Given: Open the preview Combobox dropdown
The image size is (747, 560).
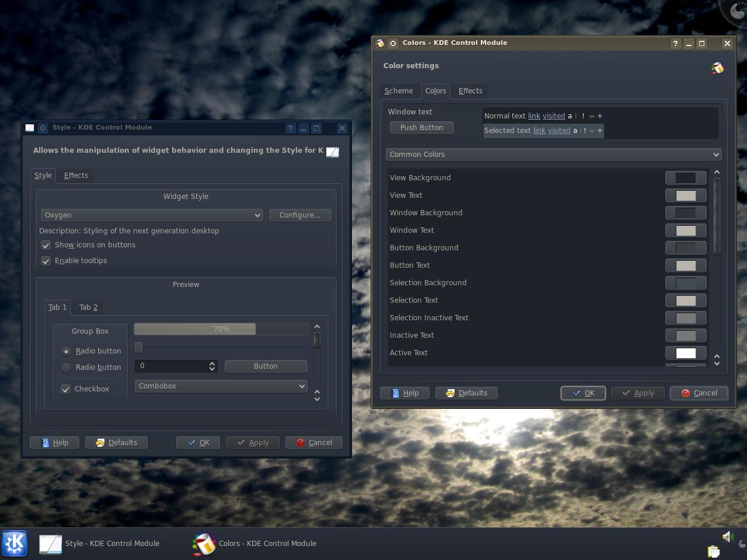Looking at the screenshot, I should point(221,386).
